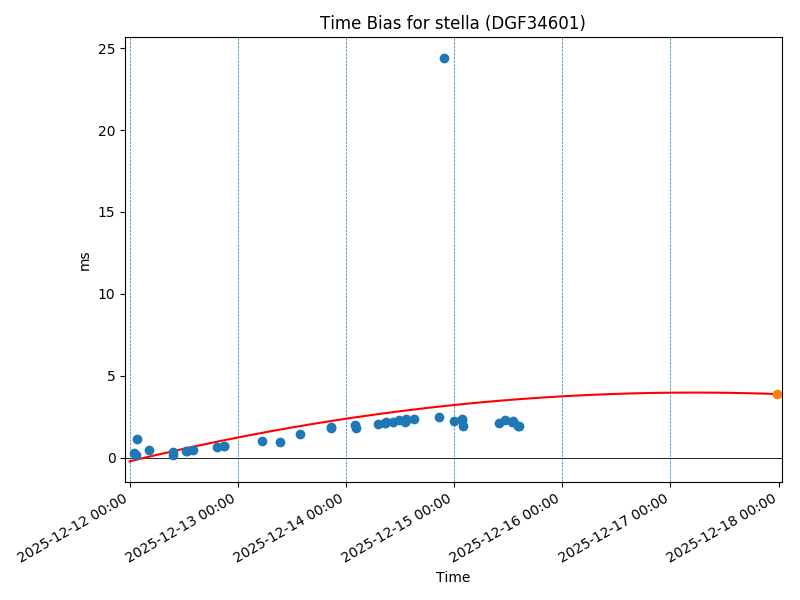The image size is (800, 600).
Task: Click the rightmost blue data point
Action: pyautogui.click(x=519, y=426)
